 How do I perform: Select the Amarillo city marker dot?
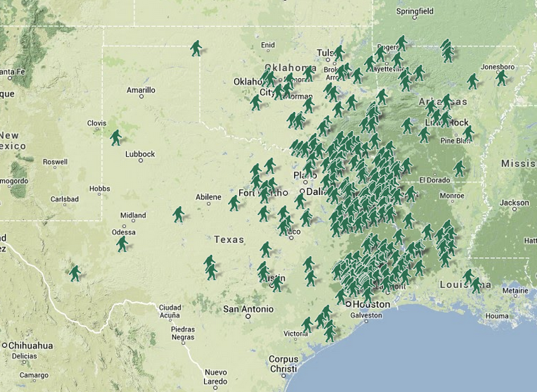coord(141,96)
